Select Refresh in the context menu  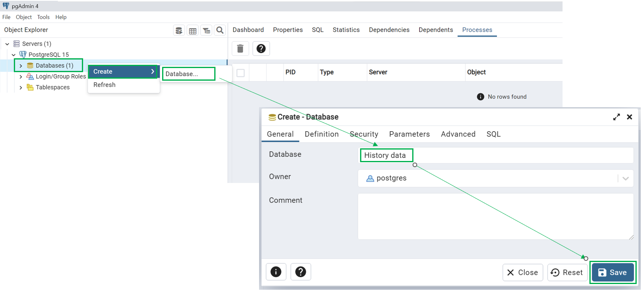coord(123,85)
